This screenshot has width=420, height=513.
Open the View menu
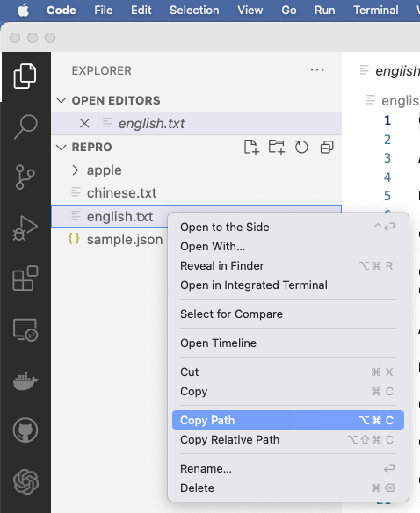pyautogui.click(x=250, y=11)
